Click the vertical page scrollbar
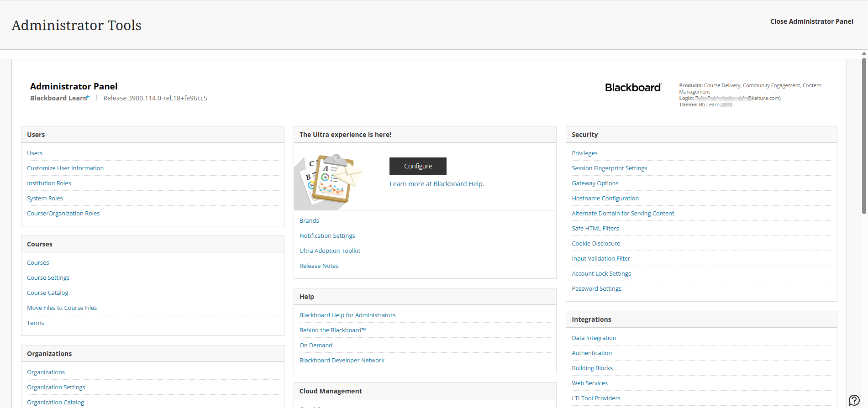 [x=864, y=136]
